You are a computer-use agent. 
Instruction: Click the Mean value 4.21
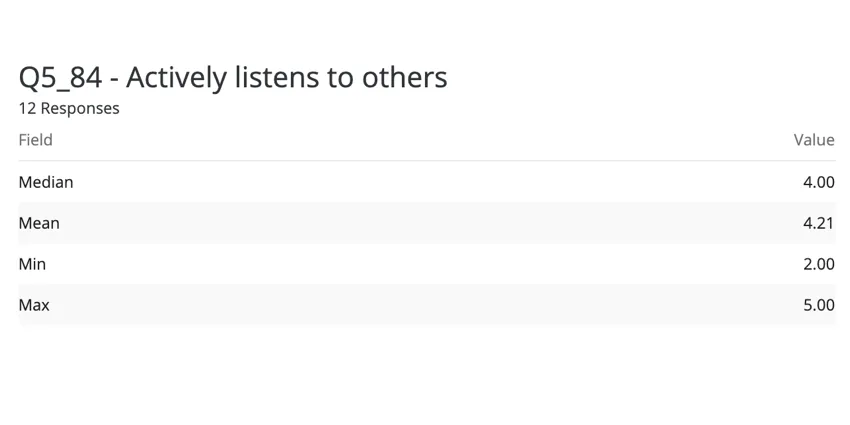pyautogui.click(x=818, y=223)
